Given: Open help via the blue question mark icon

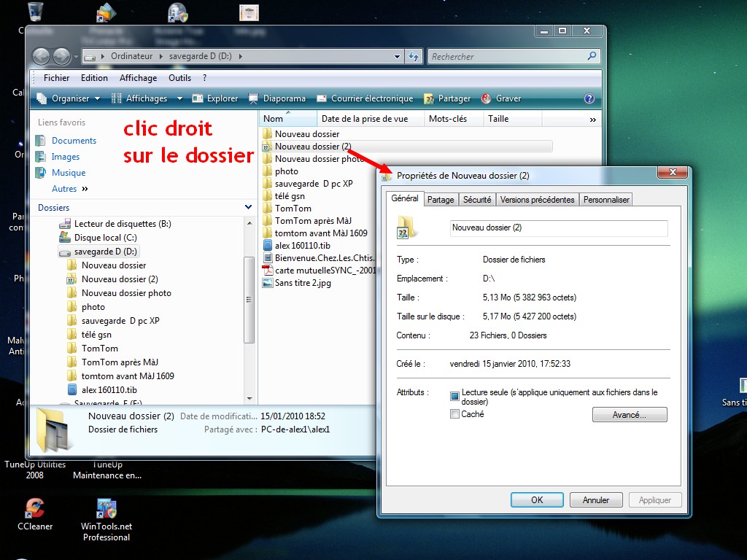Looking at the screenshot, I should 589,98.
